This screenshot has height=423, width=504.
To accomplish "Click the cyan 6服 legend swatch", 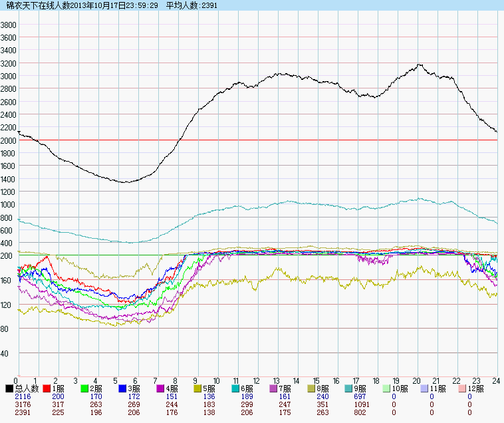I will point(237,388).
